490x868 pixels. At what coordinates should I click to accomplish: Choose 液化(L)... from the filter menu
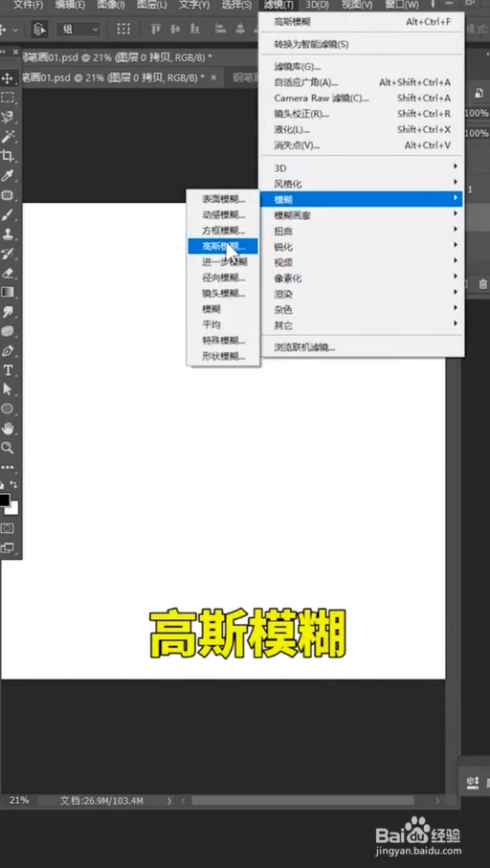point(362,129)
